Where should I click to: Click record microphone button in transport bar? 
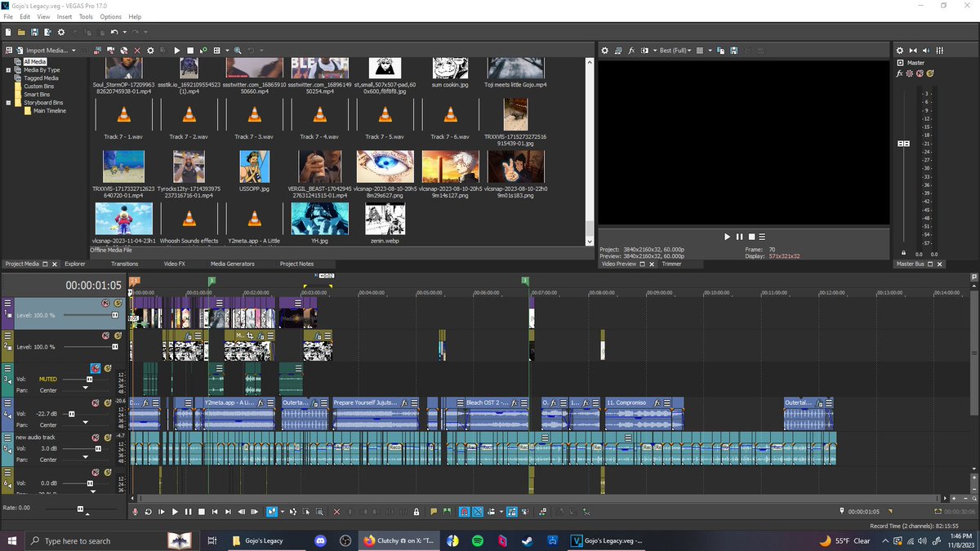[x=136, y=512]
